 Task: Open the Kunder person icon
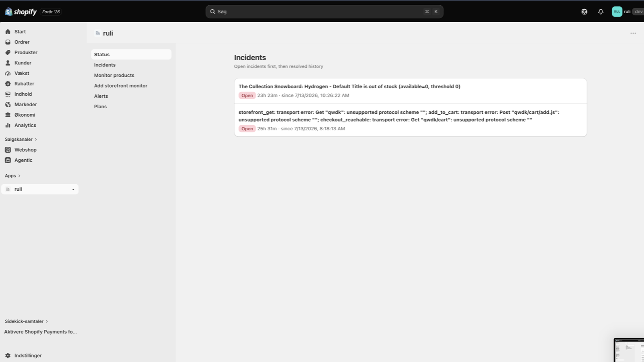pyautogui.click(x=8, y=63)
